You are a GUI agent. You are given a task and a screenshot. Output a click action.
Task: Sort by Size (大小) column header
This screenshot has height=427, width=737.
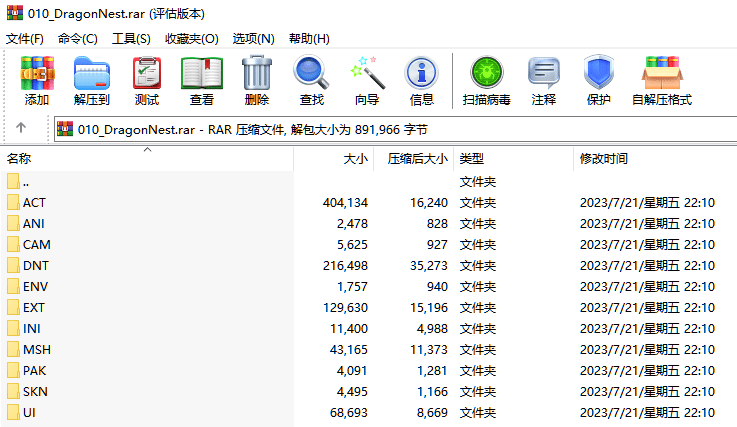pos(334,159)
